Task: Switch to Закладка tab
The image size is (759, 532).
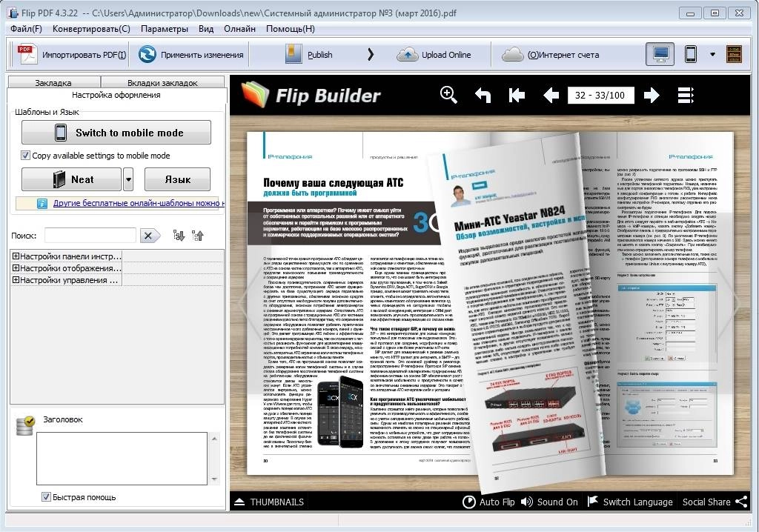Action: (x=53, y=82)
